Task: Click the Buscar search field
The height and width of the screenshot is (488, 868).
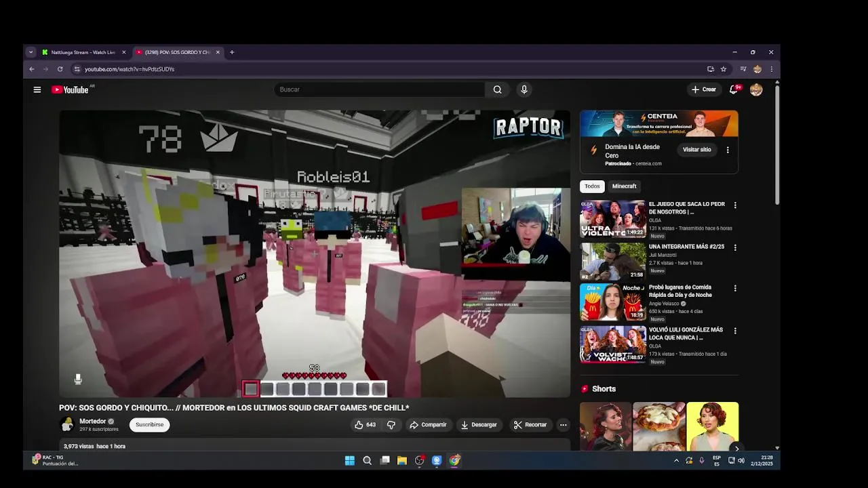Action: (x=380, y=89)
